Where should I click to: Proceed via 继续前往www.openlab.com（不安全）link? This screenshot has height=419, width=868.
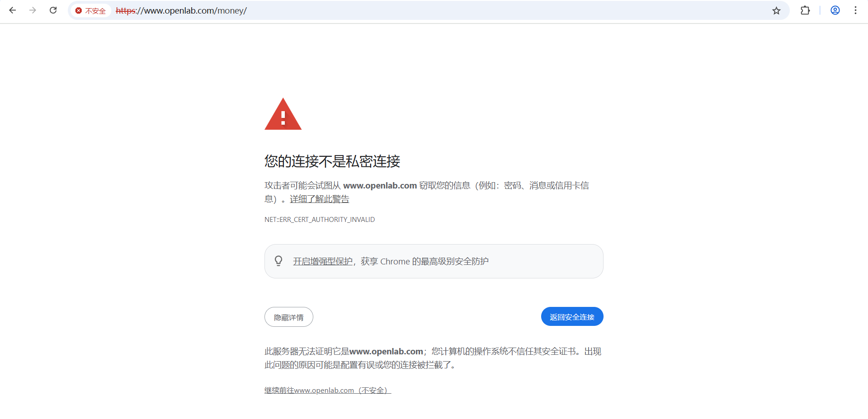328,391
